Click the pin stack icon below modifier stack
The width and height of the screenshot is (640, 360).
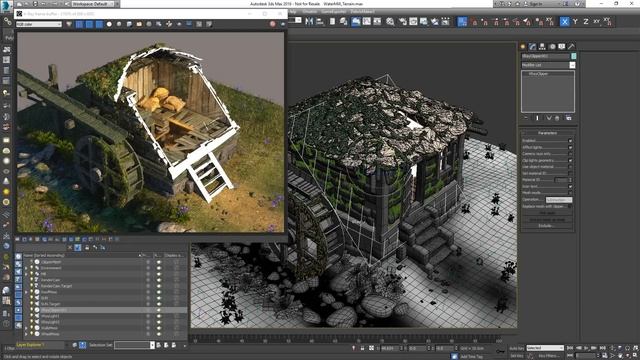526,118
